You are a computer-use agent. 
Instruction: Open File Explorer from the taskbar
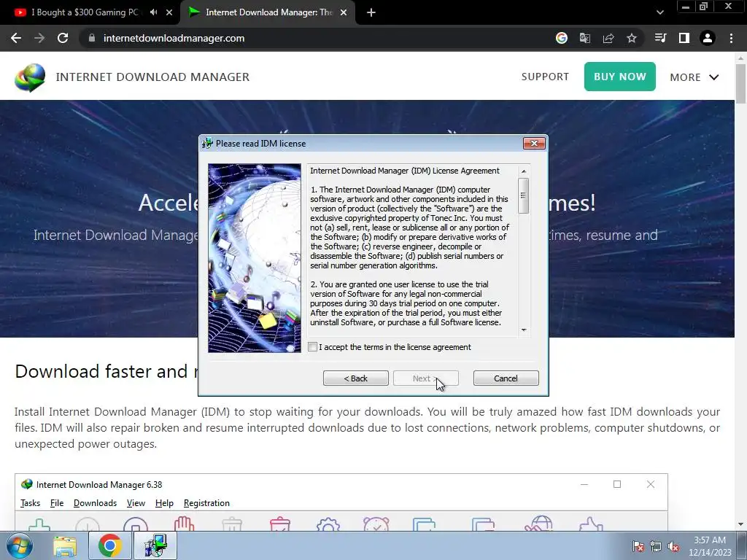[64, 545]
